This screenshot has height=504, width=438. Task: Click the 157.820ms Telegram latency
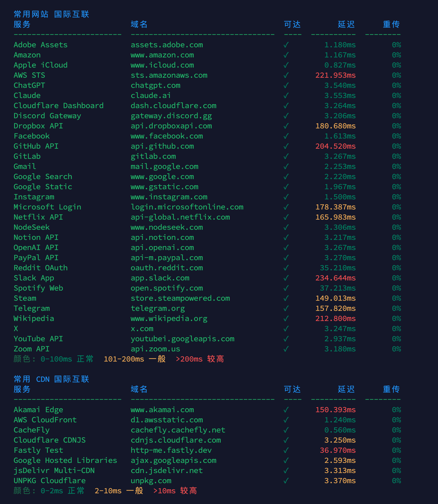click(x=336, y=308)
